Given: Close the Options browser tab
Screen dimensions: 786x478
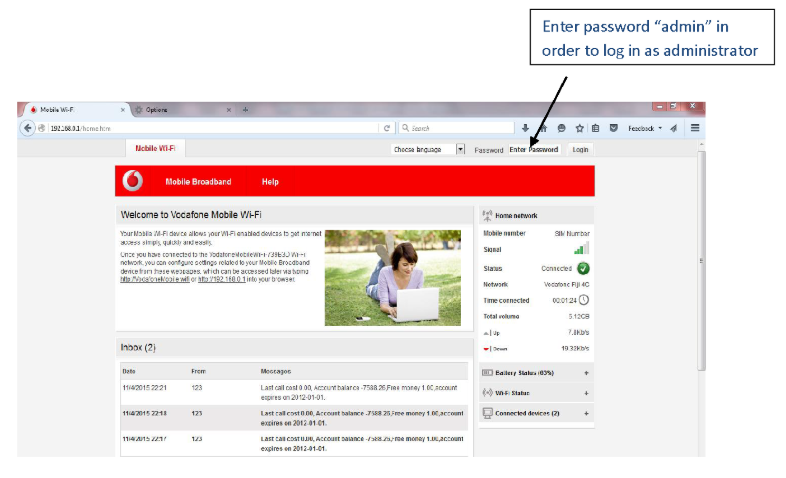Looking at the screenshot, I should pos(229,110).
